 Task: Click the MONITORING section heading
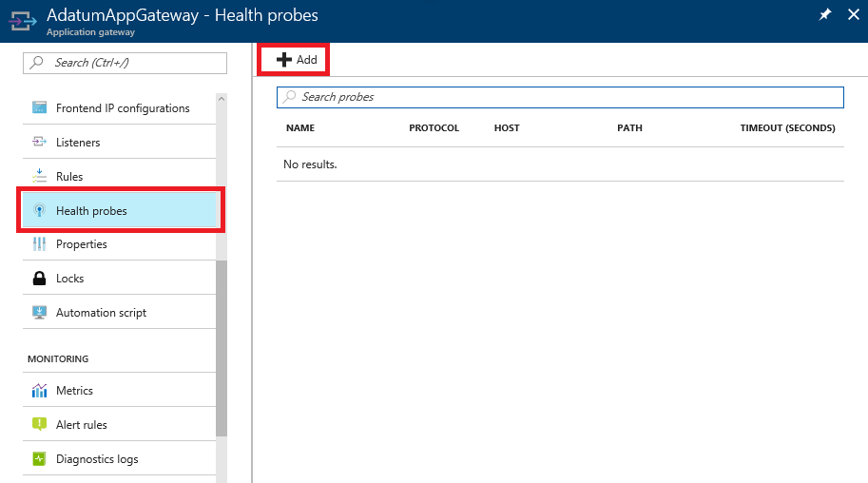coord(58,359)
